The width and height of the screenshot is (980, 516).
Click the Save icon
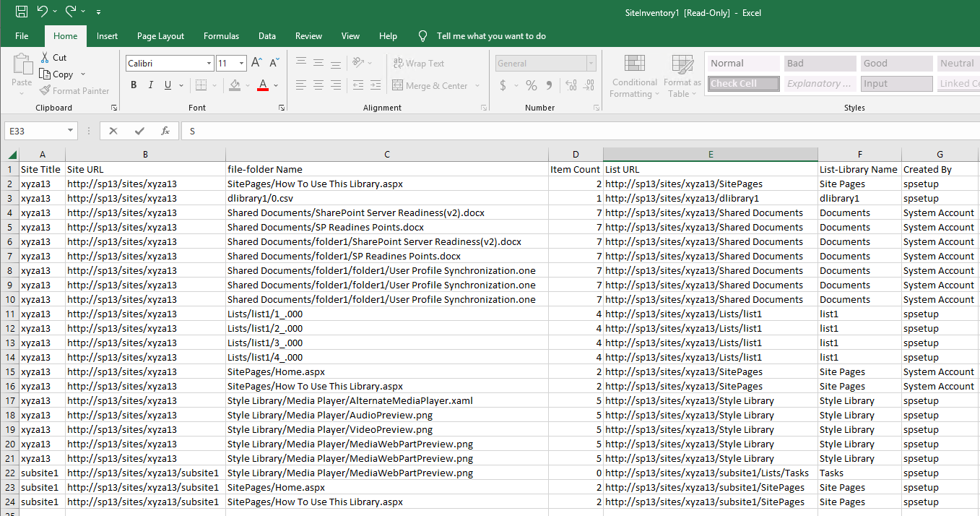21,12
